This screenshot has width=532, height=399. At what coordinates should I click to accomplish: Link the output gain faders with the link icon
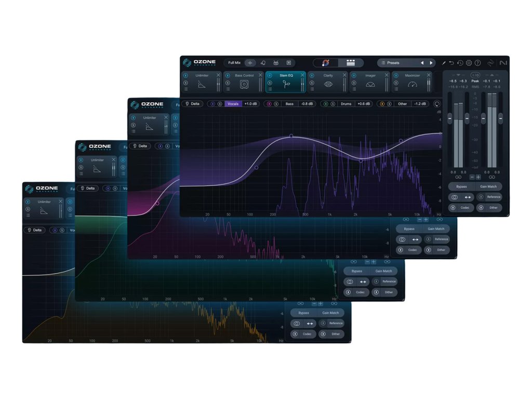(x=492, y=177)
